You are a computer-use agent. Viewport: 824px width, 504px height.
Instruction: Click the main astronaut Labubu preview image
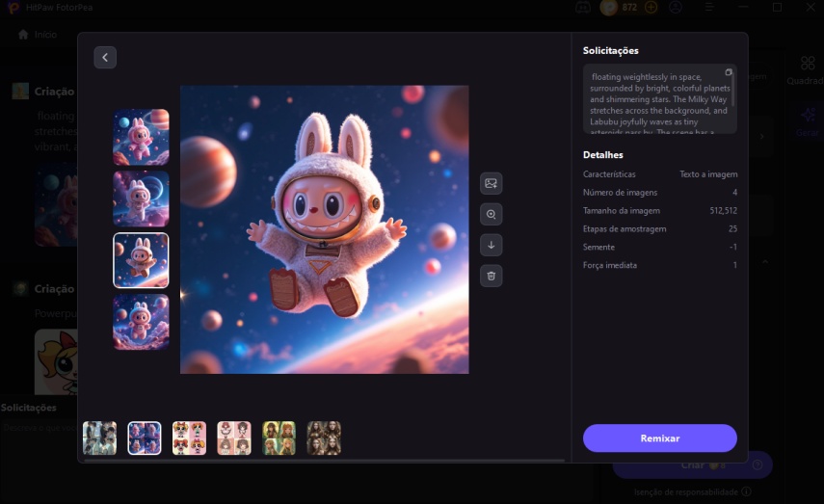click(324, 229)
